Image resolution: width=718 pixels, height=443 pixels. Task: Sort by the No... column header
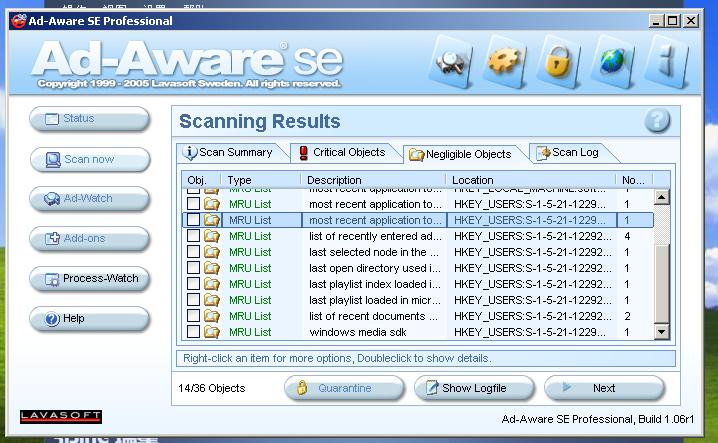(634, 180)
